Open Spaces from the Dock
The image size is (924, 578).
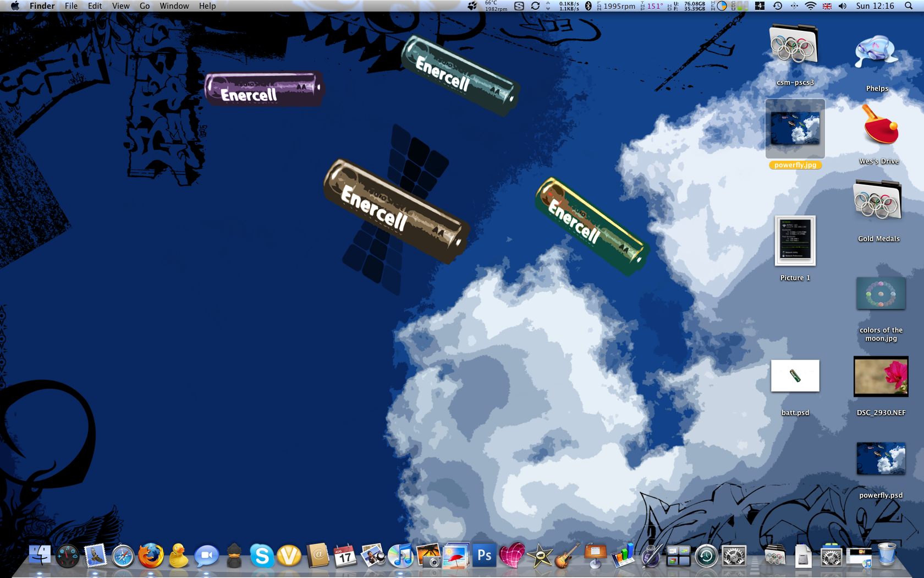[678, 556]
